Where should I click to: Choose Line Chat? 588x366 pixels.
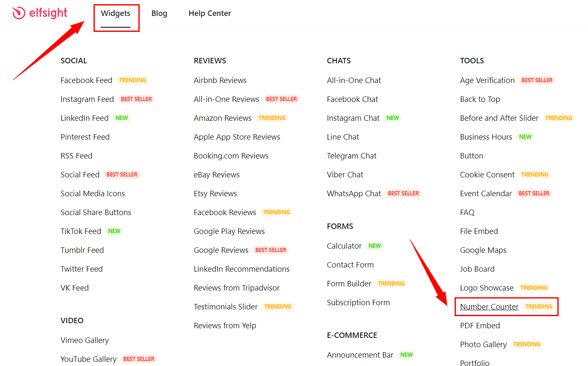(343, 137)
